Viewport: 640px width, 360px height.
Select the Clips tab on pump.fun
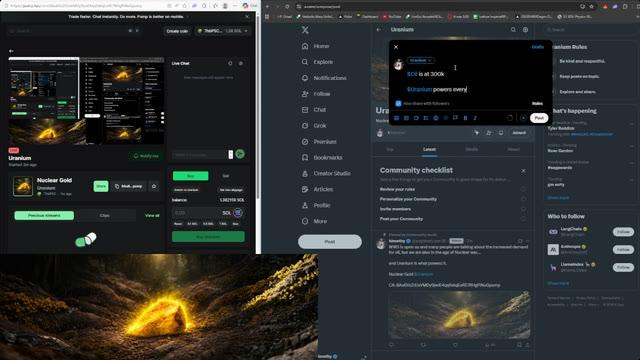click(105, 216)
